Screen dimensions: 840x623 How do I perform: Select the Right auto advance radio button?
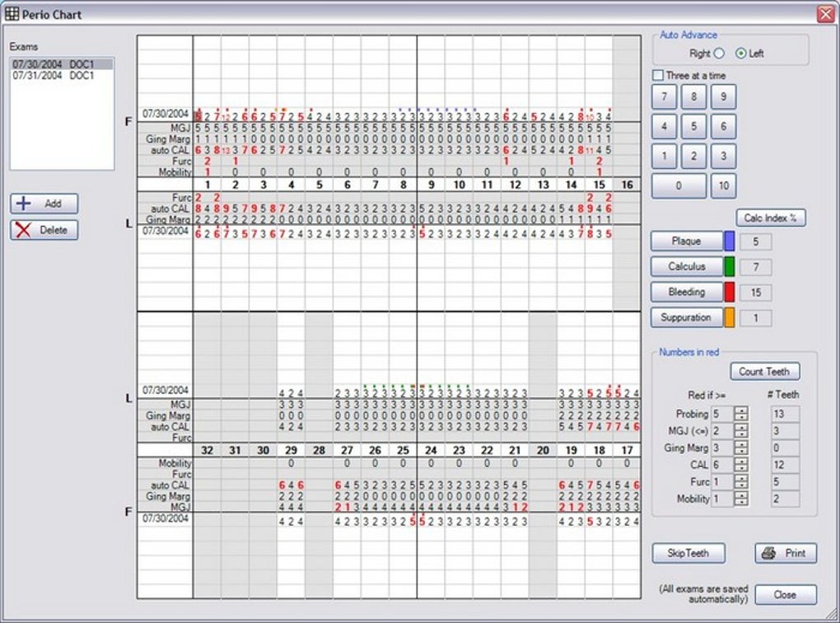coord(719,53)
